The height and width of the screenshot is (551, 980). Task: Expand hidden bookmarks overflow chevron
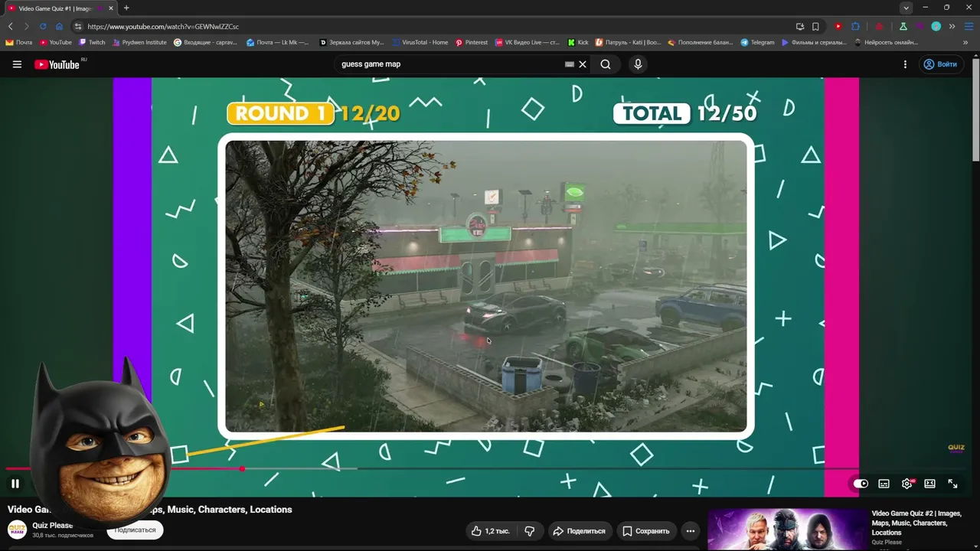(x=965, y=43)
